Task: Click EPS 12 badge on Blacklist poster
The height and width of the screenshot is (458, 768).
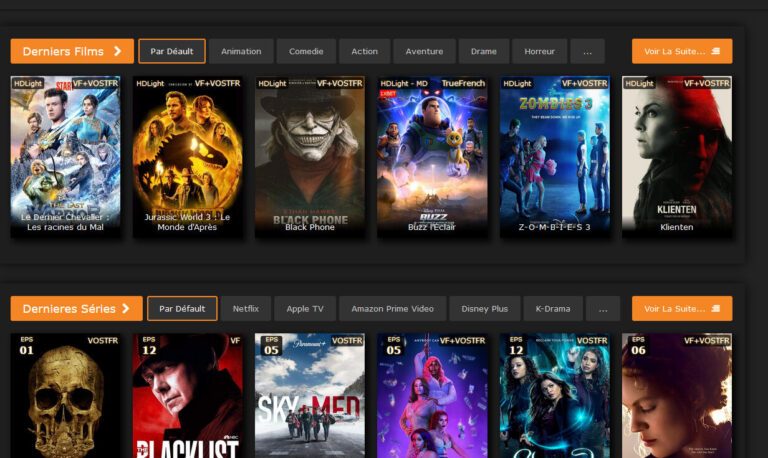Action: (x=149, y=346)
